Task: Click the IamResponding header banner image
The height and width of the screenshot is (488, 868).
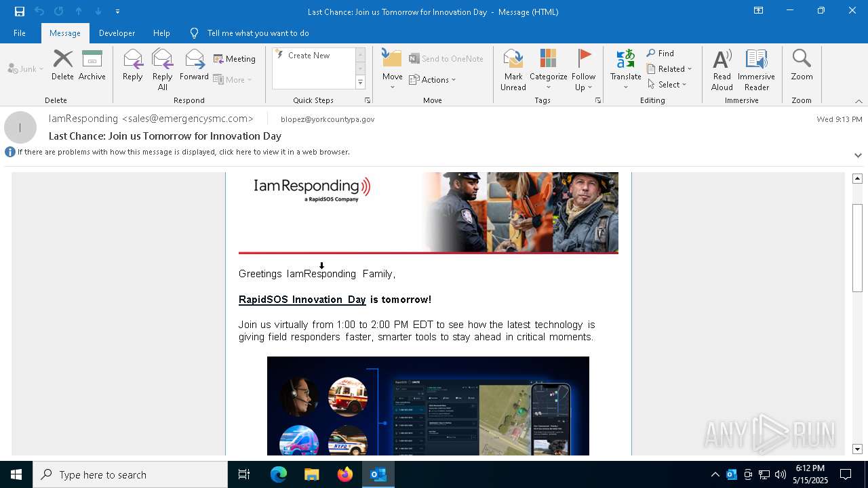Action: point(429,212)
